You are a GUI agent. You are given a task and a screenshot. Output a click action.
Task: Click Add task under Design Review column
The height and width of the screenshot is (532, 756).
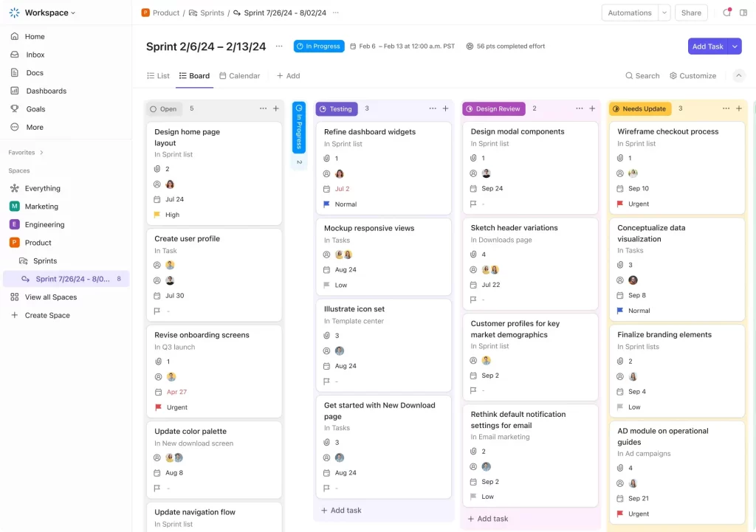(488, 519)
